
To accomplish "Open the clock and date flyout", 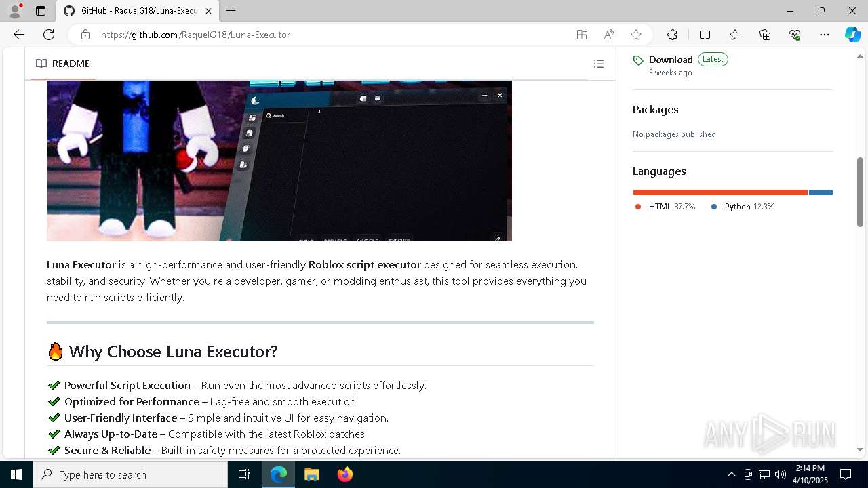I will click(x=810, y=474).
